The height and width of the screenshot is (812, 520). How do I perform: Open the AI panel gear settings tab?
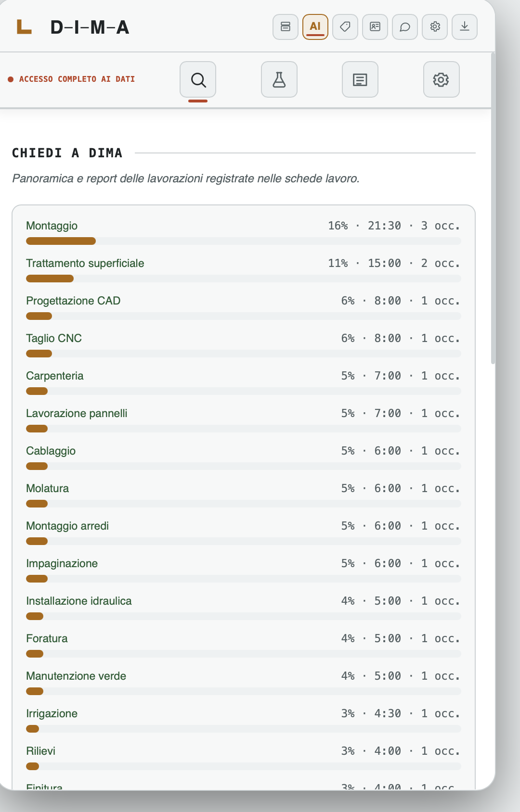(442, 79)
